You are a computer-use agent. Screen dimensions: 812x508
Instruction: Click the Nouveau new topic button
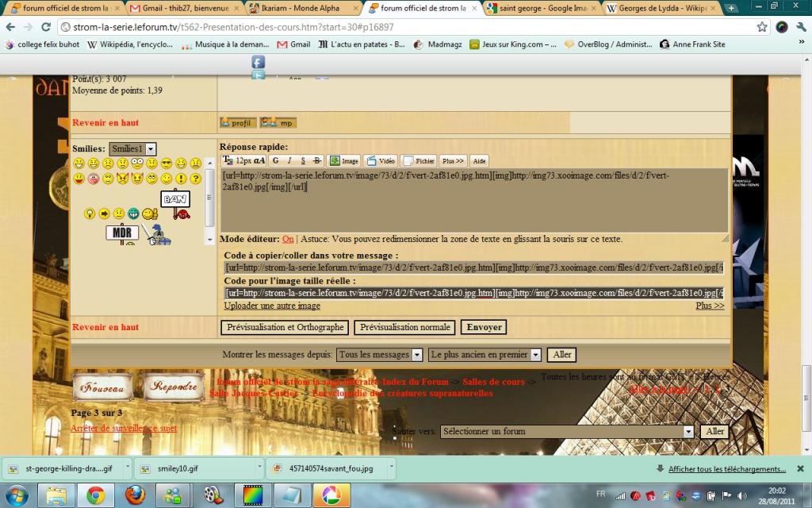(x=102, y=387)
